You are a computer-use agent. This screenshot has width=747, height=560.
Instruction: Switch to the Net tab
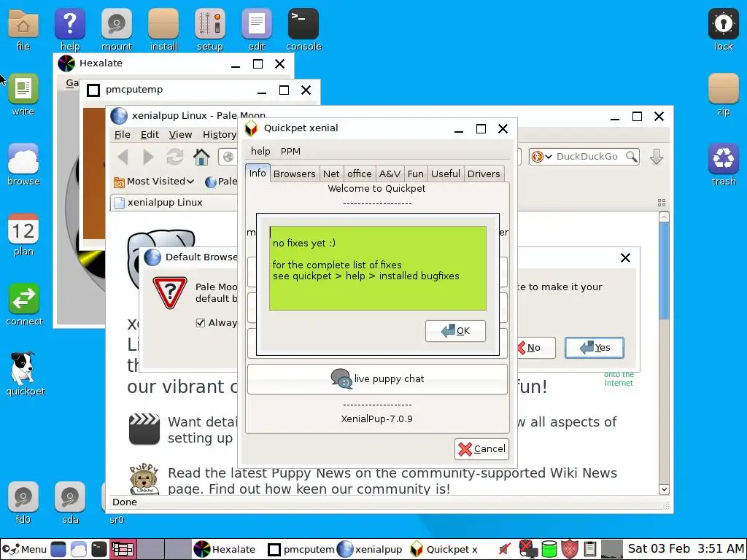click(331, 174)
